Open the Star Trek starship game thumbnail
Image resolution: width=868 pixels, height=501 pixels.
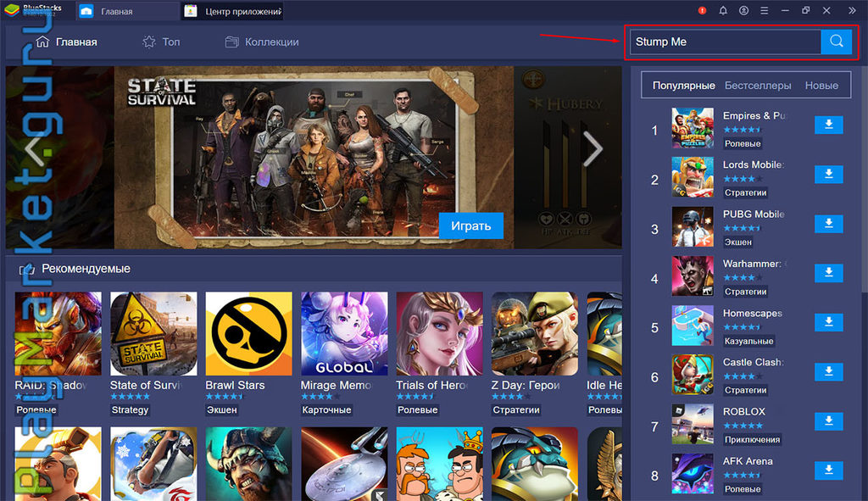coord(344,464)
